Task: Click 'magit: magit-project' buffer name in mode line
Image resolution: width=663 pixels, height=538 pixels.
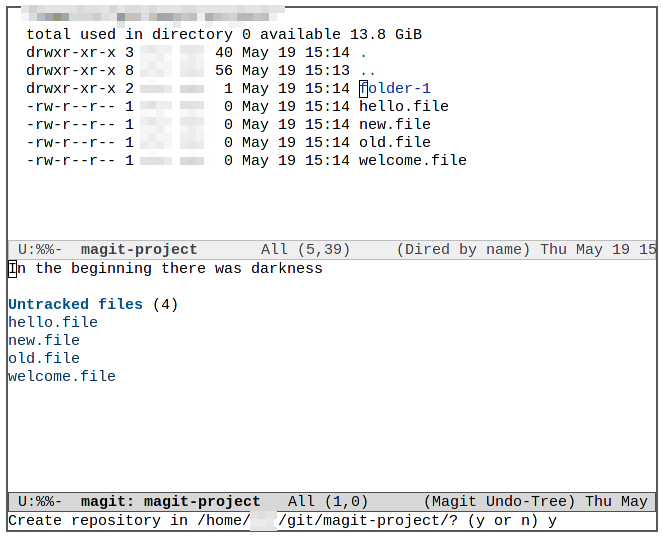Action: (170, 502)
